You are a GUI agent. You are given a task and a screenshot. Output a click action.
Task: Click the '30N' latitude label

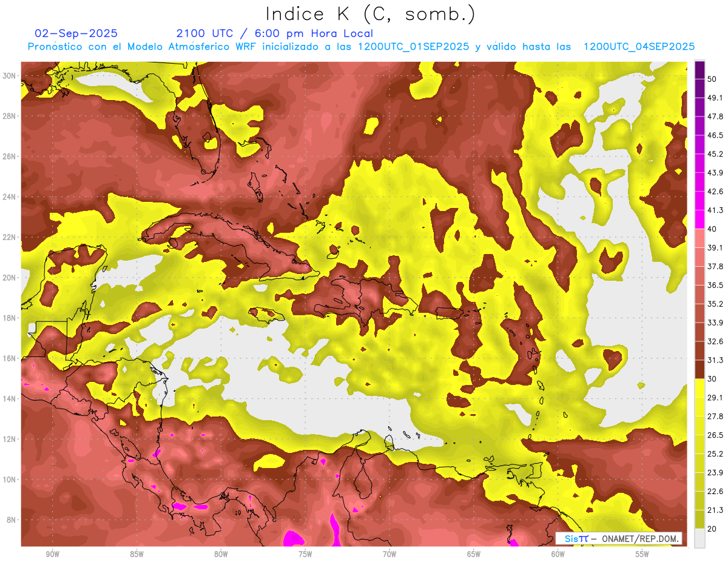9,76
